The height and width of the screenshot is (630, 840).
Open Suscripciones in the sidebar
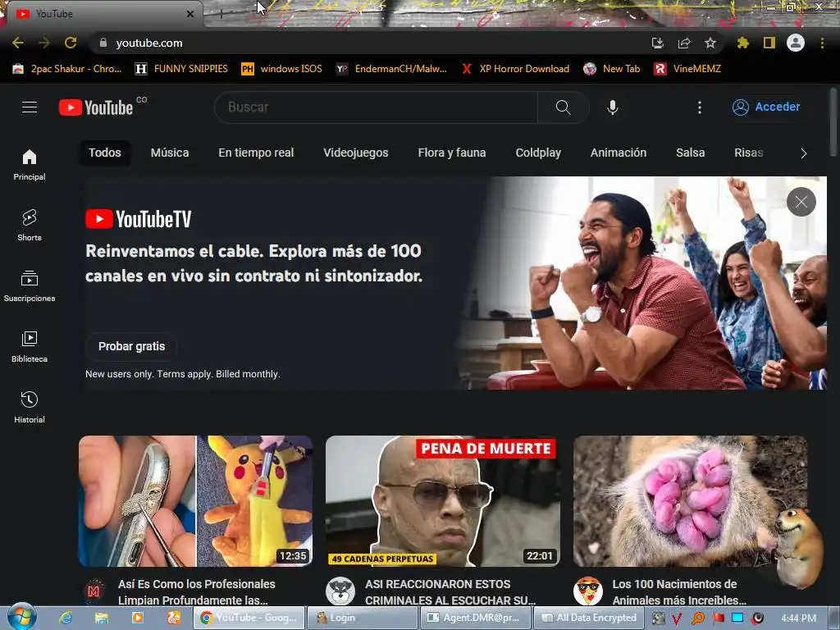coord(30,285)
